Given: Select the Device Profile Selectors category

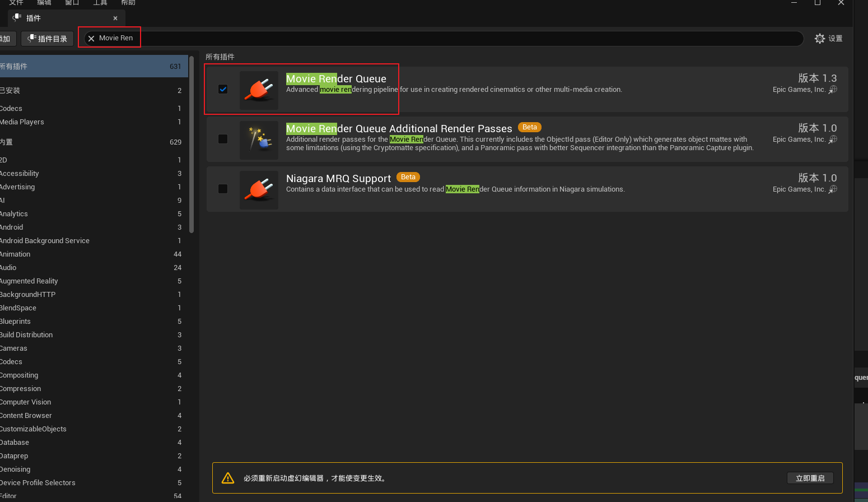Looking at the screenshot, I should pyautogui.click(x=94, y=483).
